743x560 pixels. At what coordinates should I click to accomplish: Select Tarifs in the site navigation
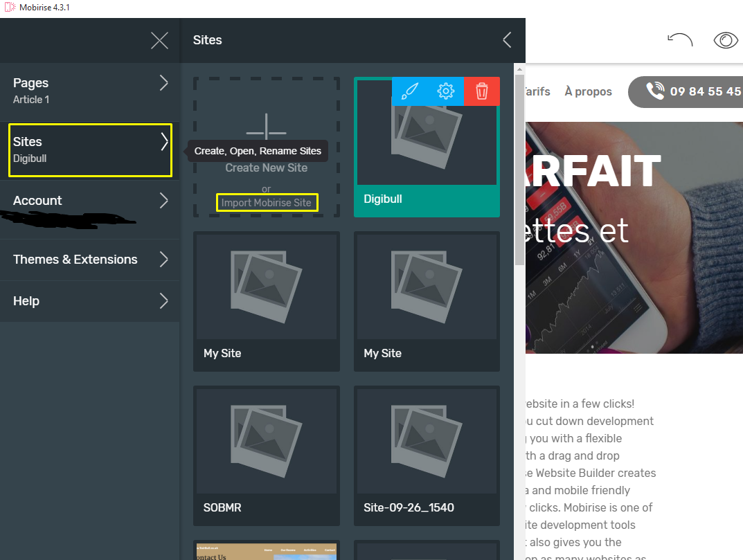[538, 91]
